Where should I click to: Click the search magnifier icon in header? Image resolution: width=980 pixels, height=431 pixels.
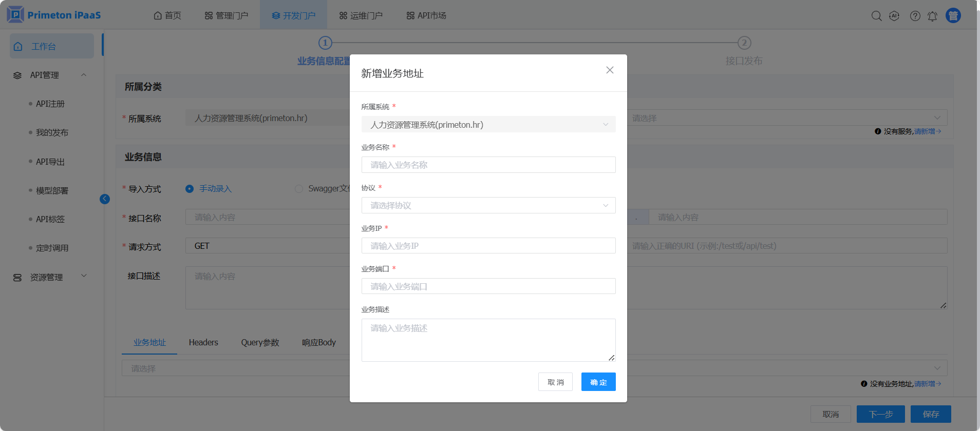[876, 16]
